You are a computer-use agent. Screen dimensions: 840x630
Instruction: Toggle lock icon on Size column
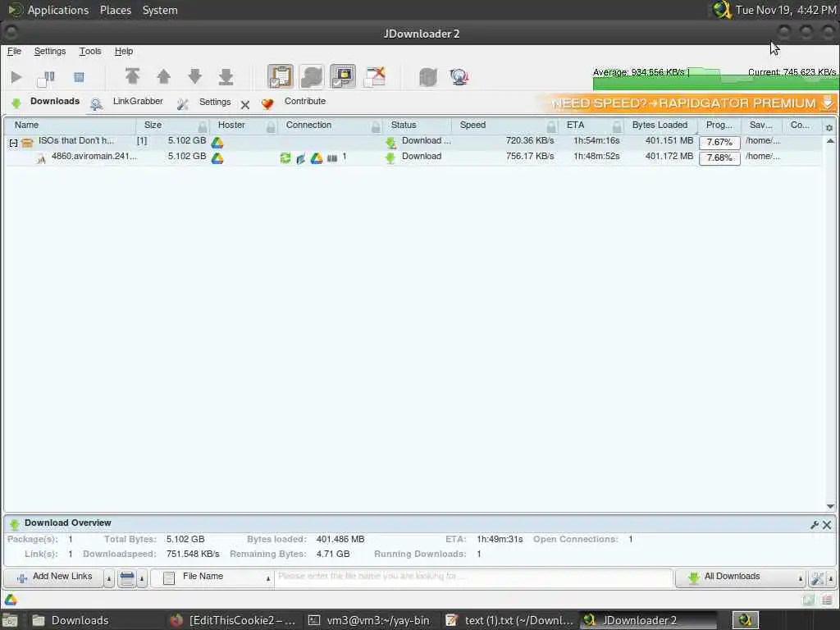pos(202,127)
